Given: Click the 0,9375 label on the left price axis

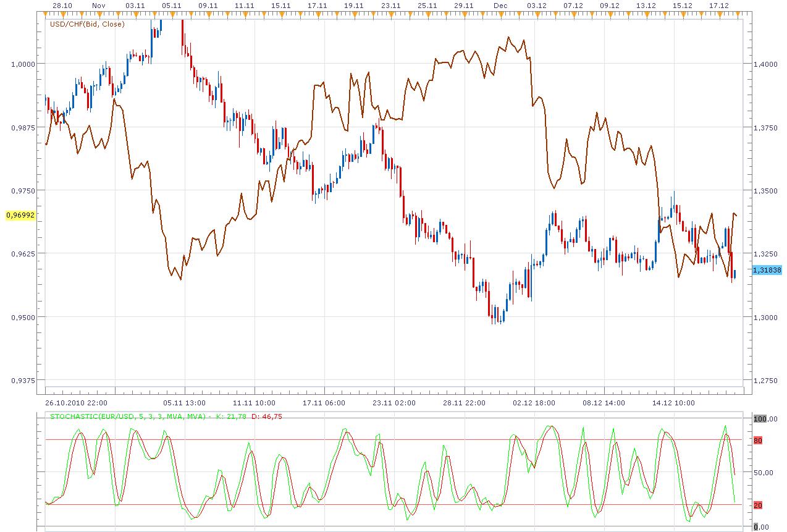Looking at the screenshot, I should click(x=24, y=381).
